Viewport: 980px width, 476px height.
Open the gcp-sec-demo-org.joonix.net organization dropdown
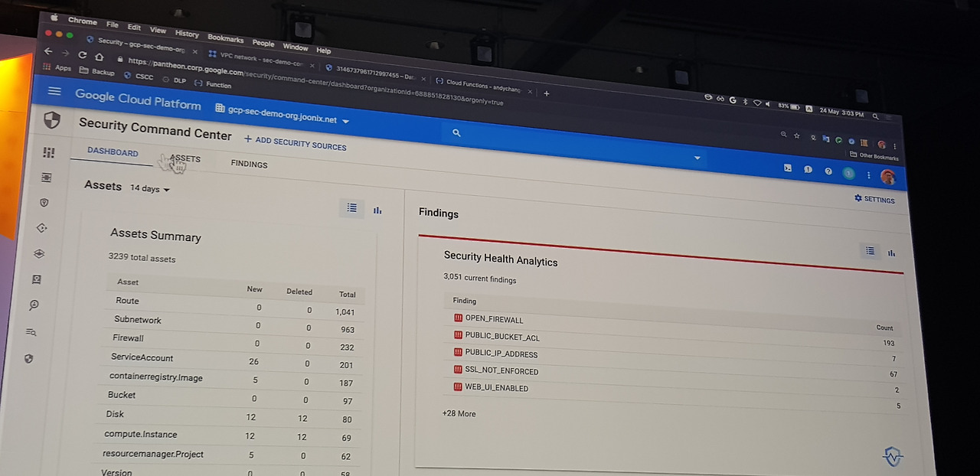click(x=283, y=115)
